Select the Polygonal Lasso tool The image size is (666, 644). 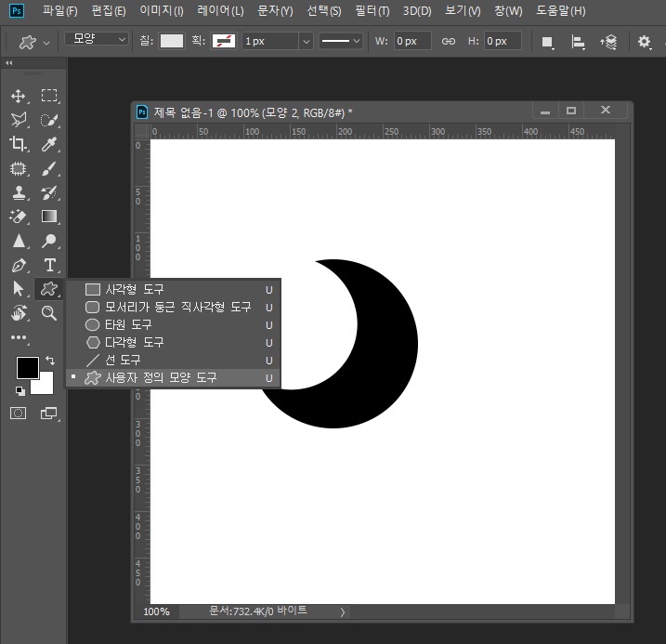[x=18, y=120]
